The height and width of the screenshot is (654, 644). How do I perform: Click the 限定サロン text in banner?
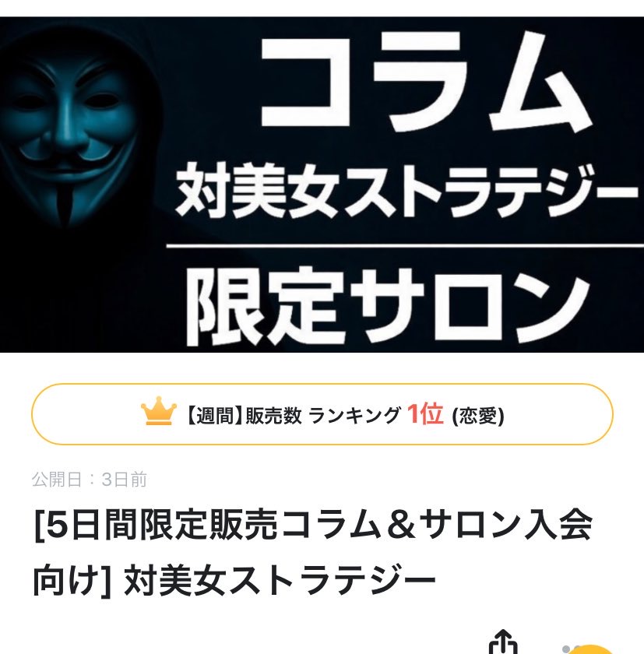(x=388, y=308)
